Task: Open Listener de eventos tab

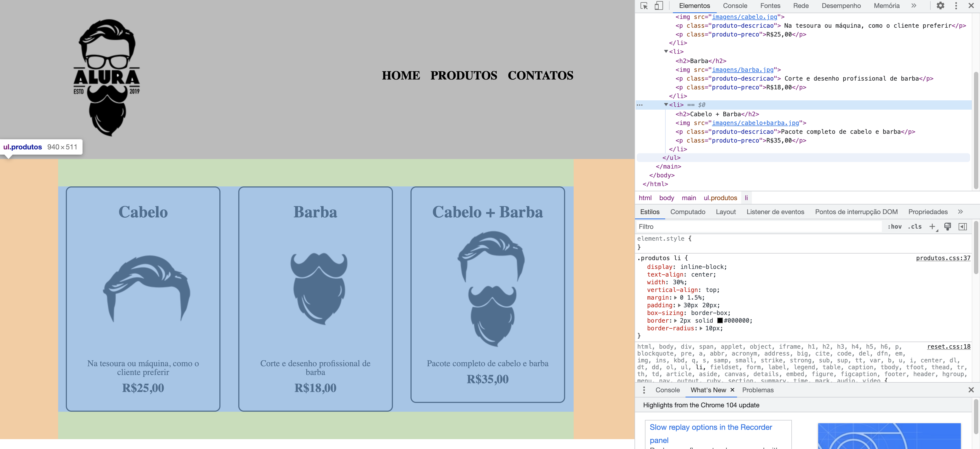Action: (775, 212)
